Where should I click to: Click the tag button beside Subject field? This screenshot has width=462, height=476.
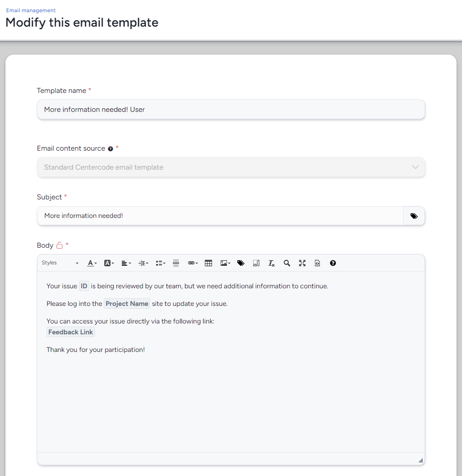pos(414,216)
